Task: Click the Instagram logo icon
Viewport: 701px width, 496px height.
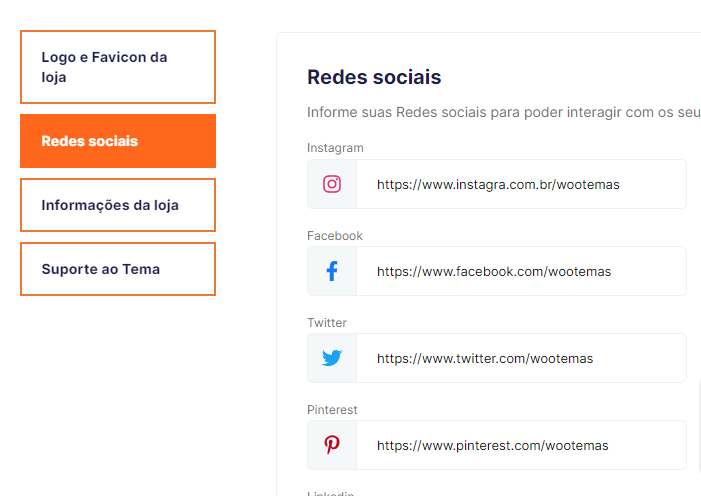Action: (332, 184)
